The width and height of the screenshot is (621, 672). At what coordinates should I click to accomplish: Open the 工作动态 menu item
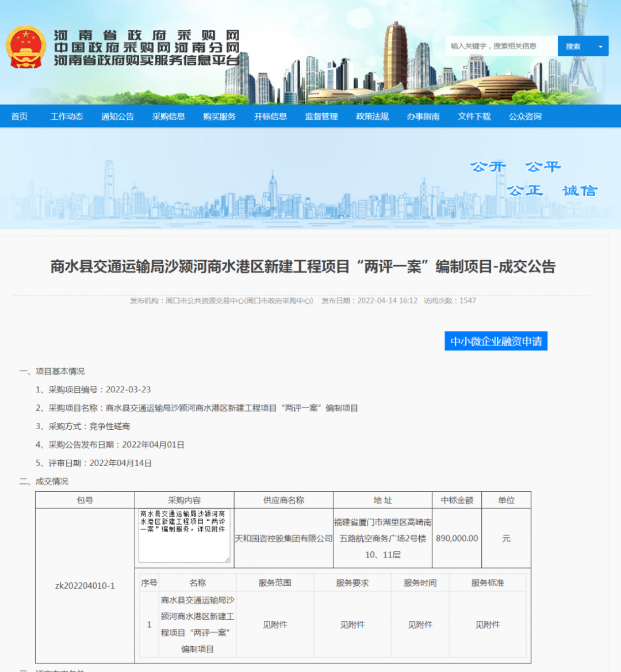point(67,117)
